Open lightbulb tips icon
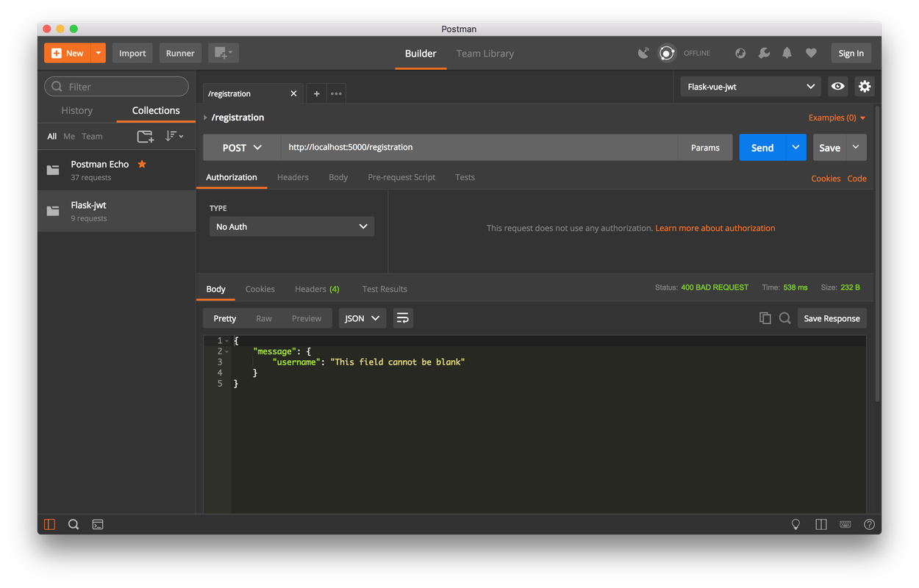This screenshot has width=919, height=588. pos(795,524)
